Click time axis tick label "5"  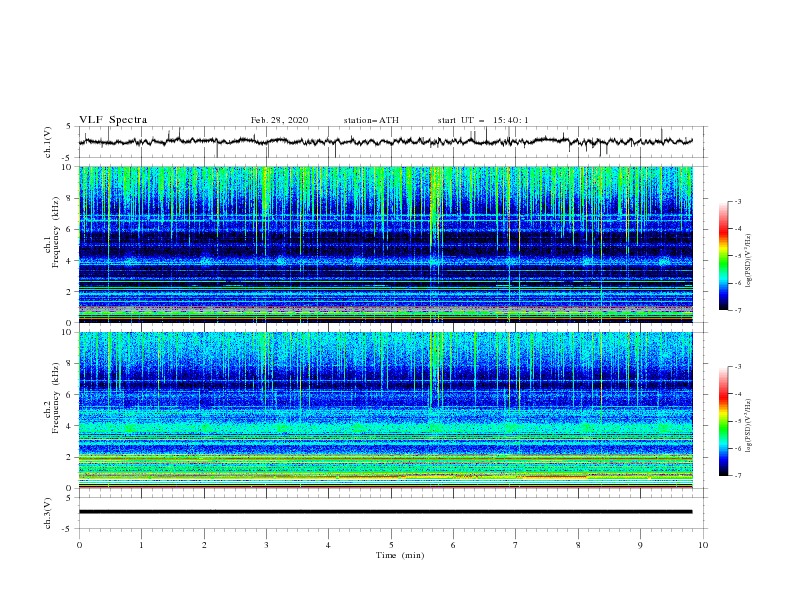[391, 545]
